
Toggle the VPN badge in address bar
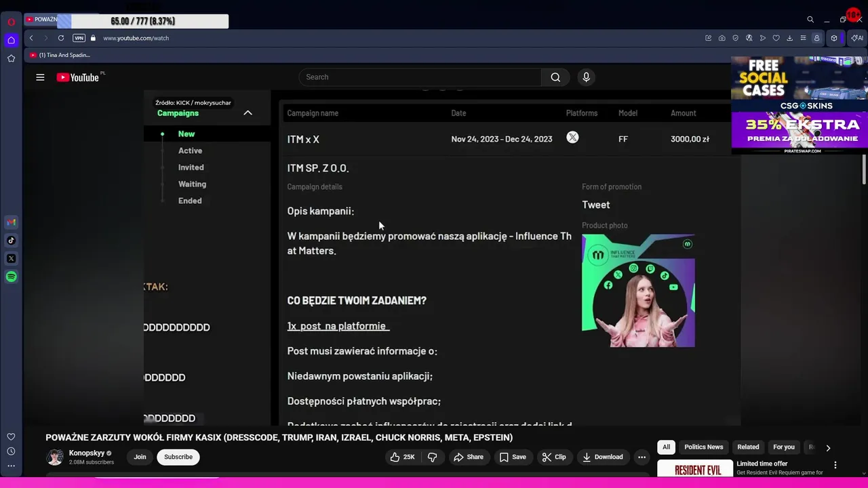tap(79, 38)
